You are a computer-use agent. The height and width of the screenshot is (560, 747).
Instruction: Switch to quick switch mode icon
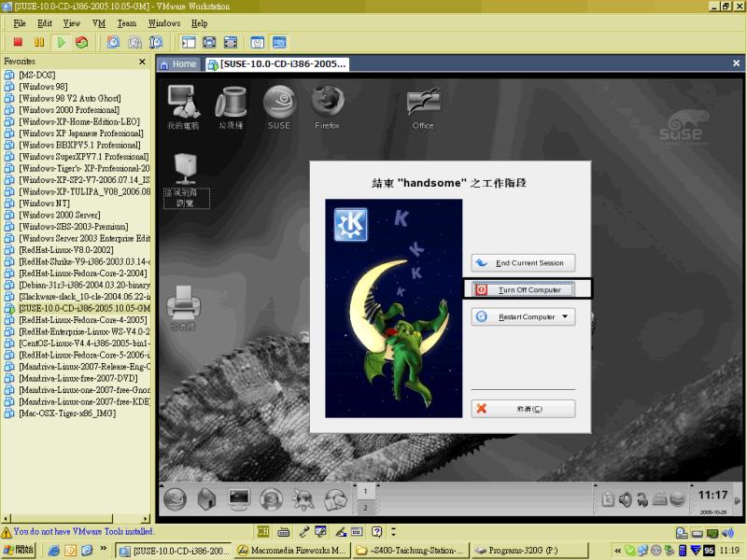pyautogui.click(x=209, y=42)
